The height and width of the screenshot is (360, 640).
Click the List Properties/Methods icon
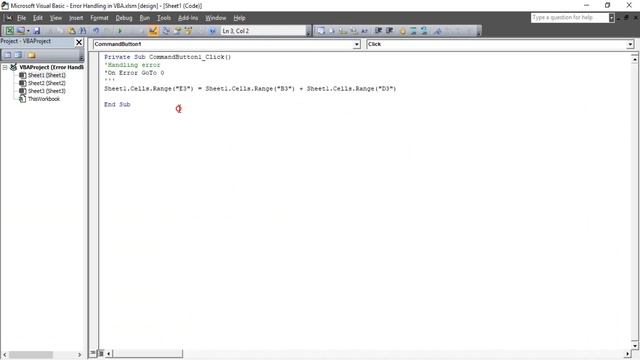coord(321,31)
